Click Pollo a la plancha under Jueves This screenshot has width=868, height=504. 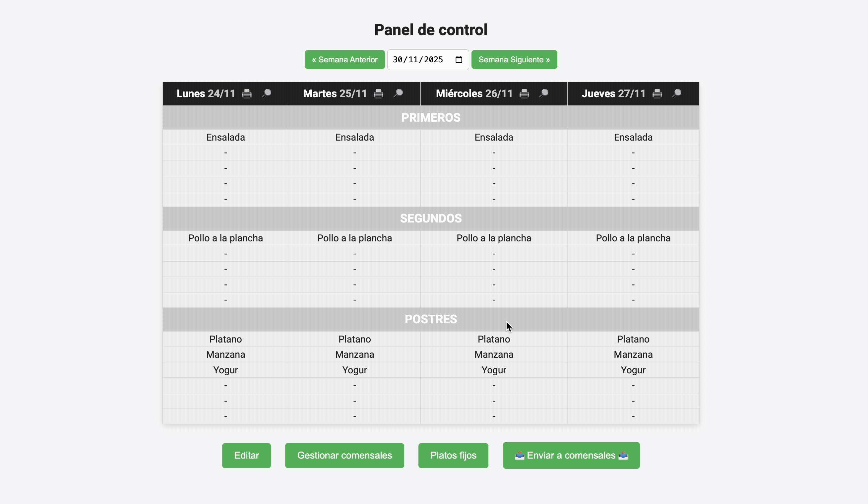(x=633, y=238)
